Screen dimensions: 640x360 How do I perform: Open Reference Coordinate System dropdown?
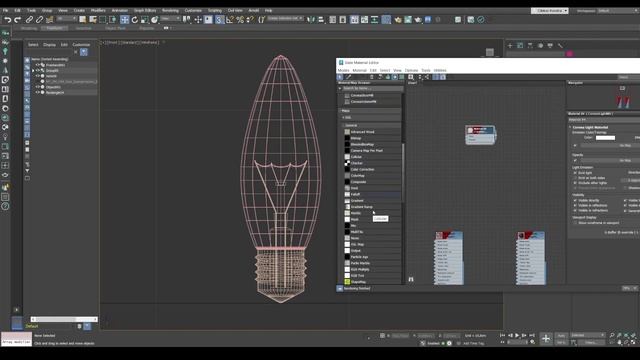(171, 19)
